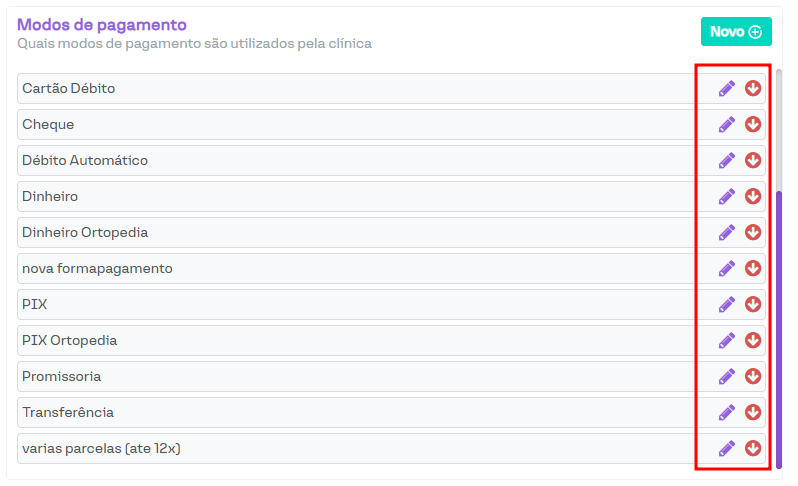798x486 pixels.
Task: Click the red arrow icon next to Dinheiro
Action: tap(753, 196)
